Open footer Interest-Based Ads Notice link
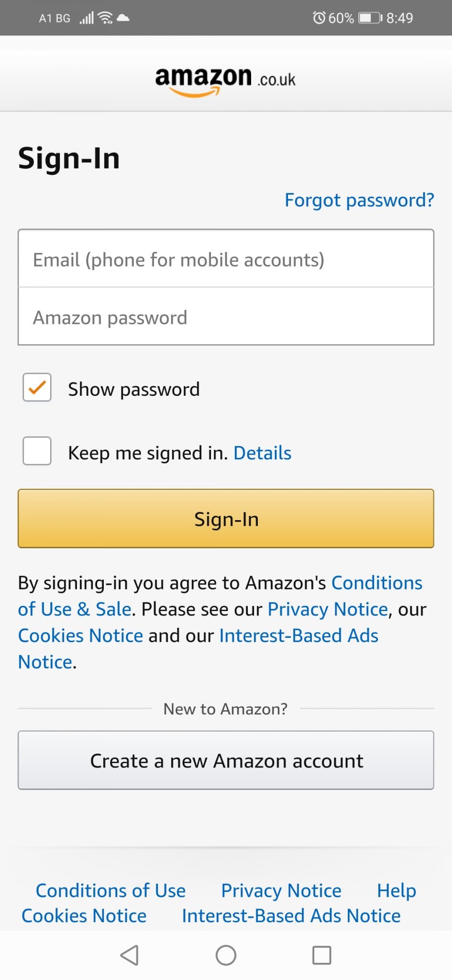The image size is (452, 980). click(291, 916)
